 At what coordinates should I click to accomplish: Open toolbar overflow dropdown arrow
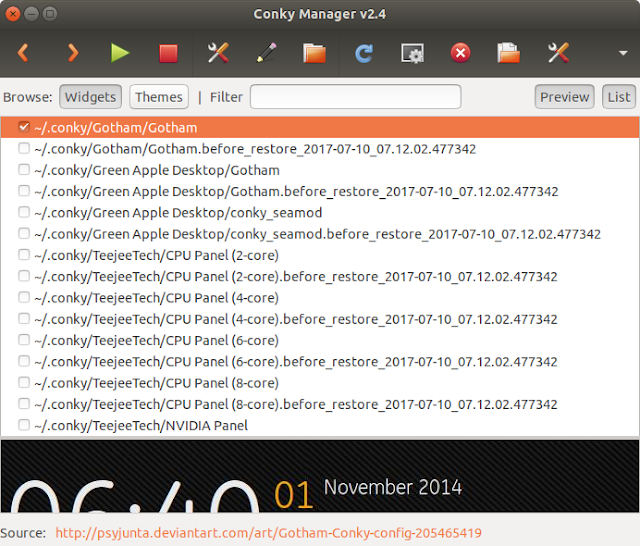tap(623, 53)
